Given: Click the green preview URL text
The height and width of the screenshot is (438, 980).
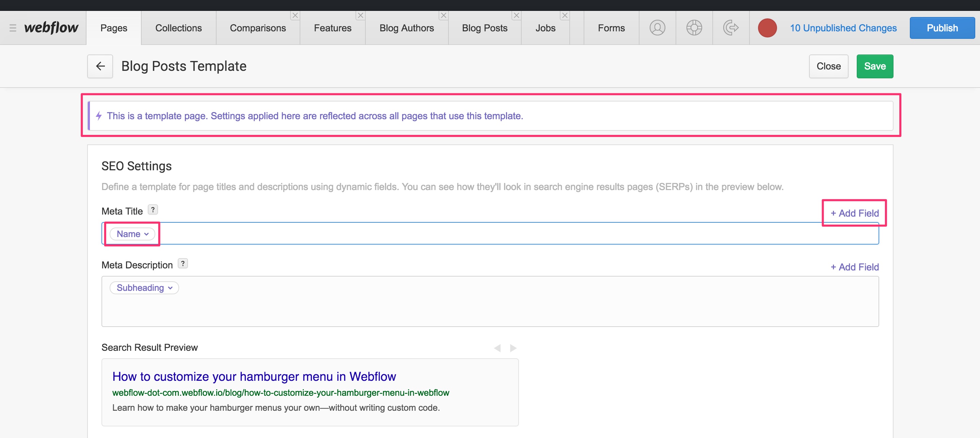Looking at the screenshot, I should [x=281, y=393].
